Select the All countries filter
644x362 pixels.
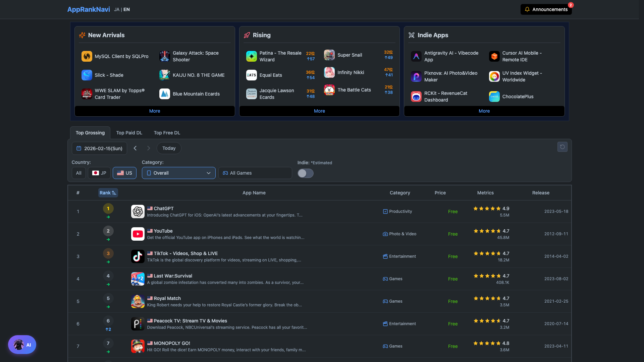[78, 173]
